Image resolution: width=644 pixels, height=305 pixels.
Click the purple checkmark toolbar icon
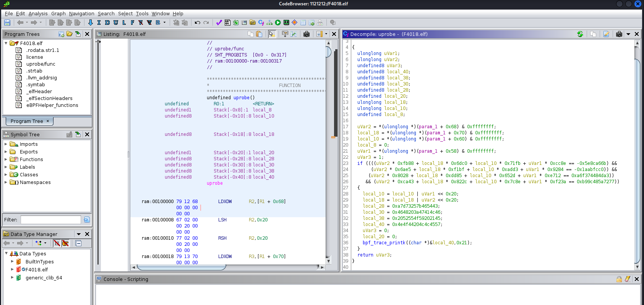(x=219, y=23)
